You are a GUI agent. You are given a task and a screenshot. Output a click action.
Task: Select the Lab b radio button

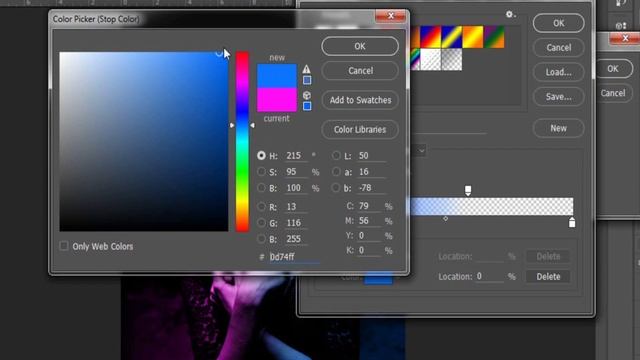pos(336,188)
